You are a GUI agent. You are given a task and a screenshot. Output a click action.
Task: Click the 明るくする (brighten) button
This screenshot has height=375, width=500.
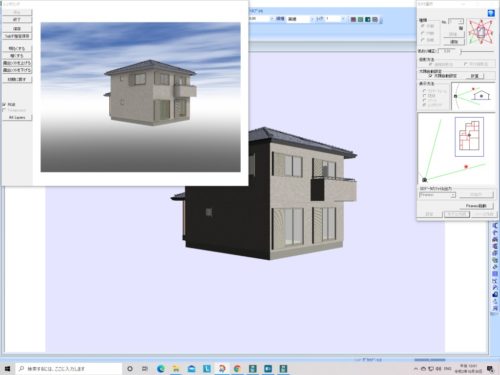(17, 48)
